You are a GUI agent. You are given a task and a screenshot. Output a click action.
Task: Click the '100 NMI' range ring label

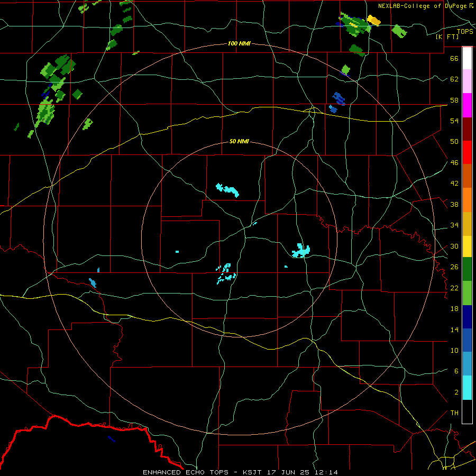click(239, 43)
